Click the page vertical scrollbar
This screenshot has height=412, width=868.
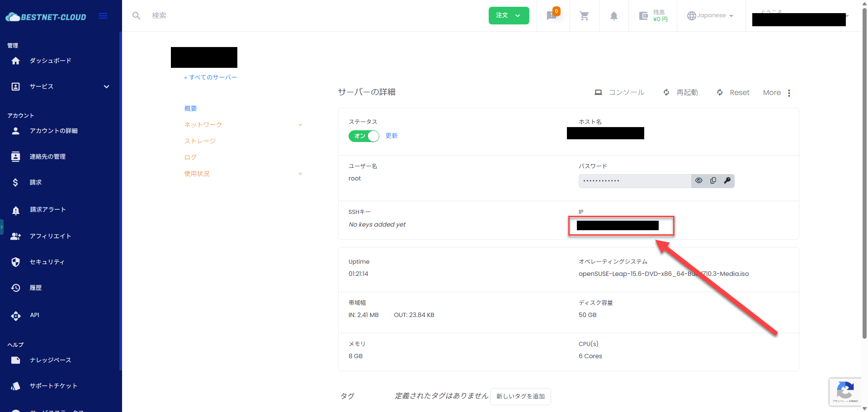click(x=864, y=181)
